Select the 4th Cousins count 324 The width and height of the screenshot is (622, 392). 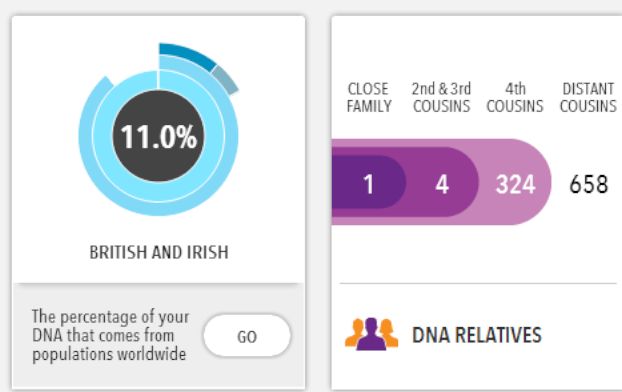[x=515, y=184]
